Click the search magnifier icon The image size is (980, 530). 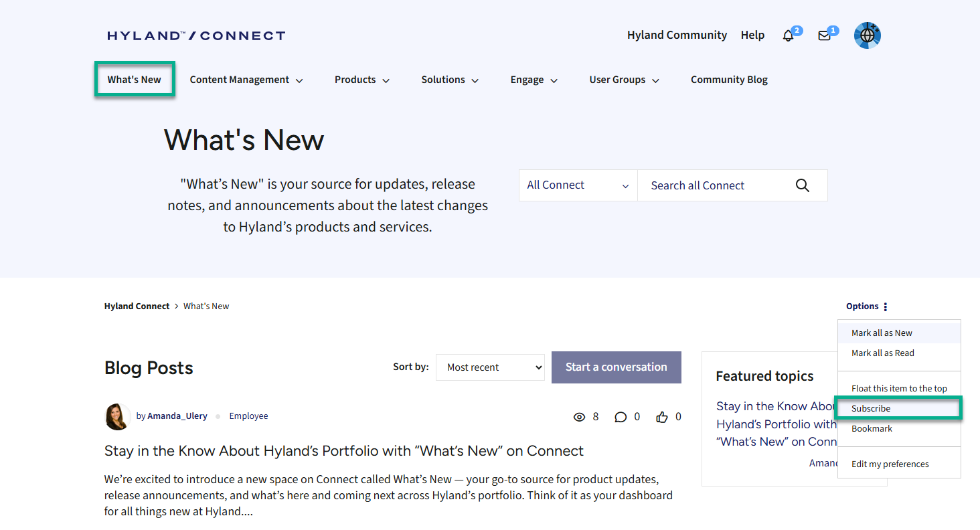803,185
